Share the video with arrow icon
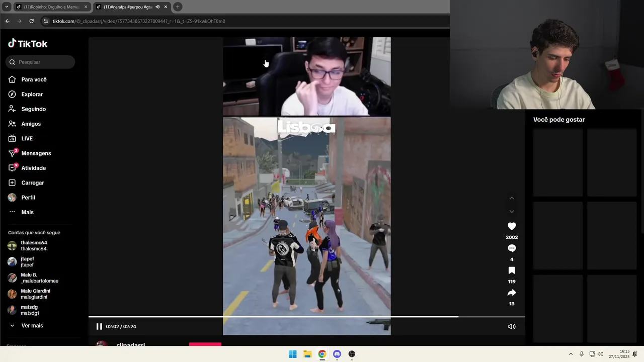The width and height of the screenshot is (644, 362). point(512,293)
